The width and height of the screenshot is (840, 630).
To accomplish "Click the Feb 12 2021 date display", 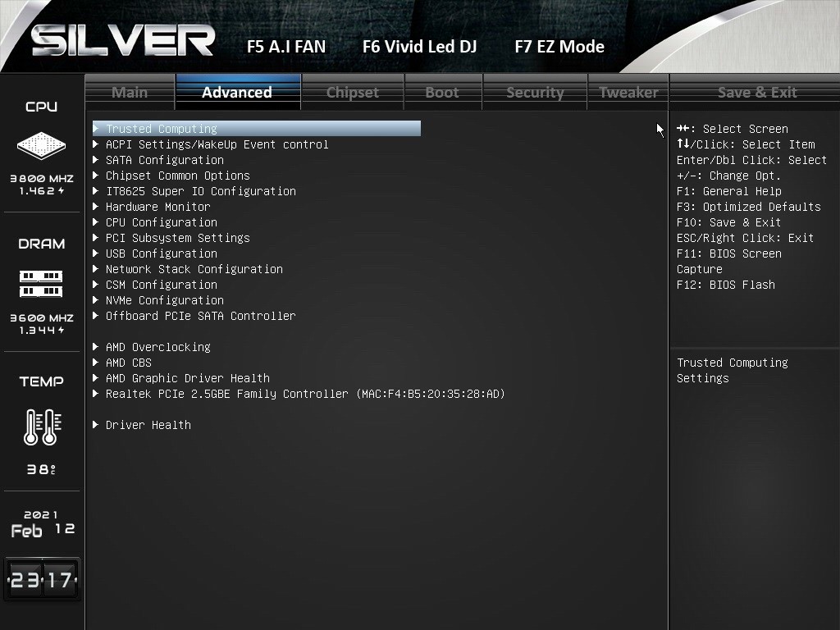I will (x=42, y=524).
